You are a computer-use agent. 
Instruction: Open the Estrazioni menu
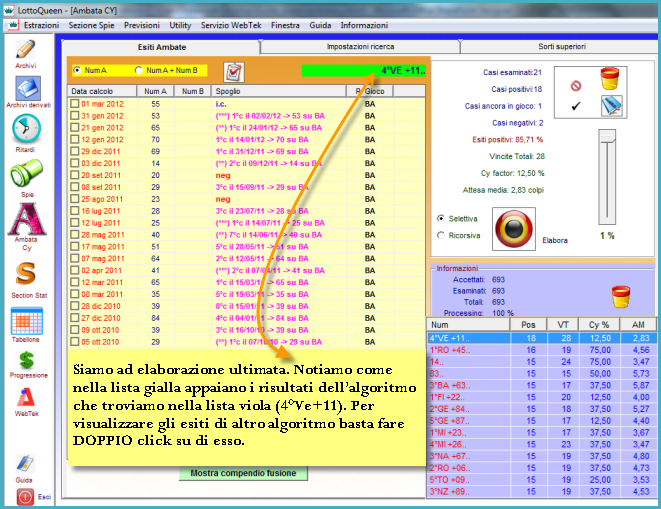(41, 25)
